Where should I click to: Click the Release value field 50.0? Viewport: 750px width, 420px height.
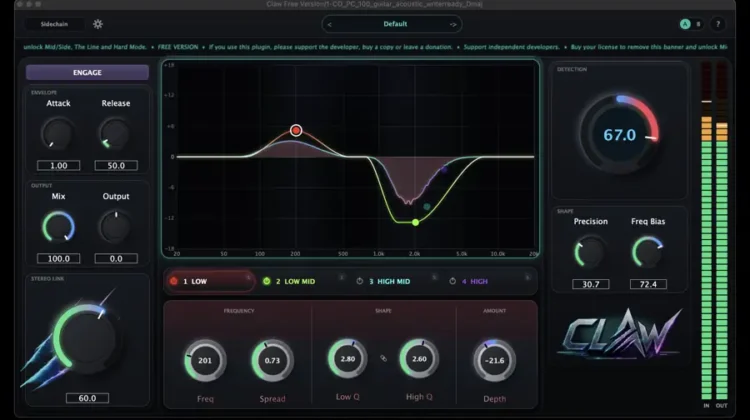click(x=116, y=166)
